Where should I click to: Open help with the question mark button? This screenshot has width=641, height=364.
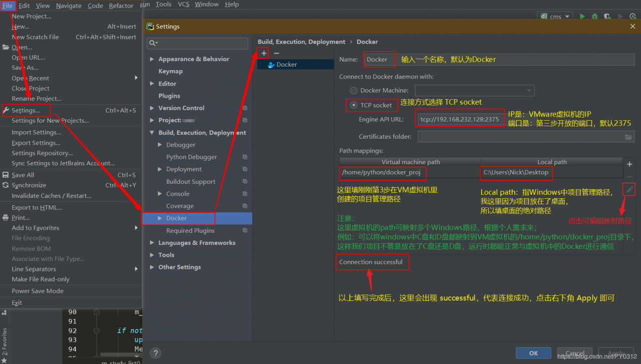click(x=156, y=353)
